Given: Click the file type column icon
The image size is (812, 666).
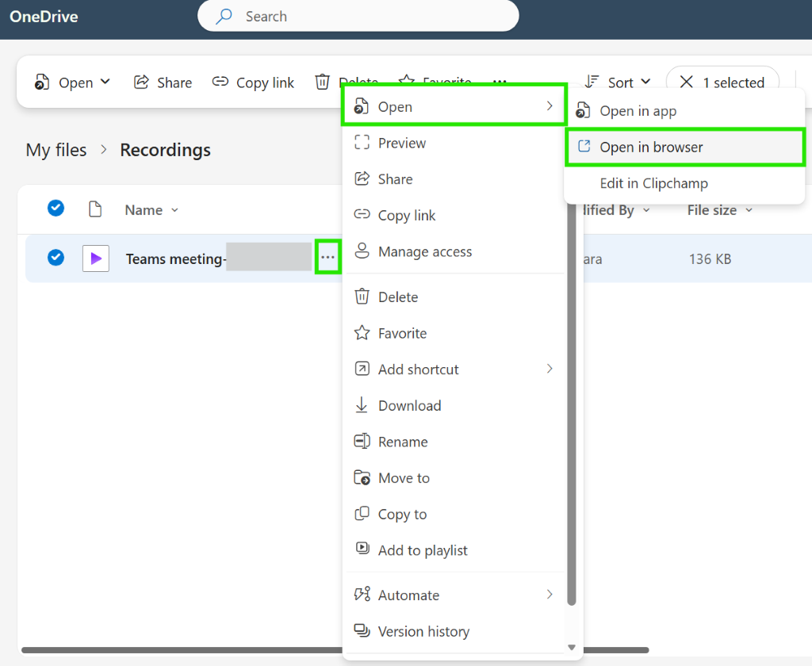Looking at the screenshot, I should tap(95, 209).
